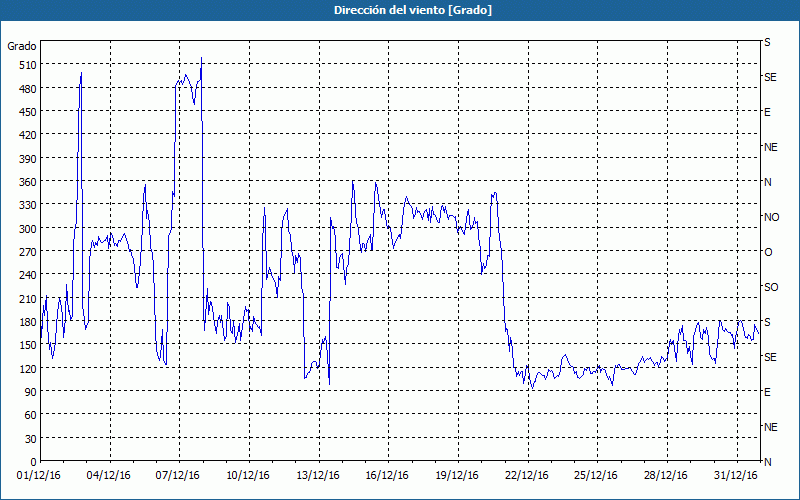
Task: Click the 90 y-axis value
Action: (30, 392)
